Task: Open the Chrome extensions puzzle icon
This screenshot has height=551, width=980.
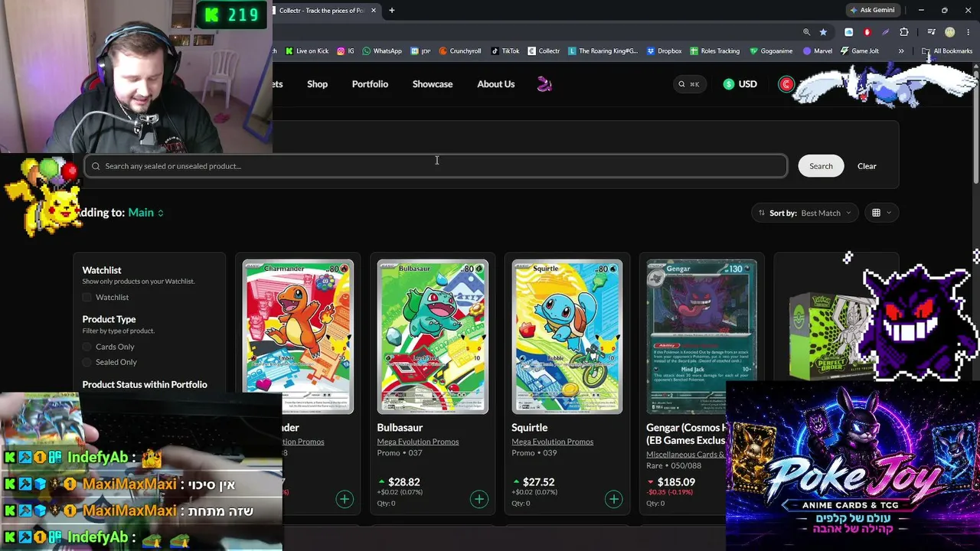Action: (904, 32)
